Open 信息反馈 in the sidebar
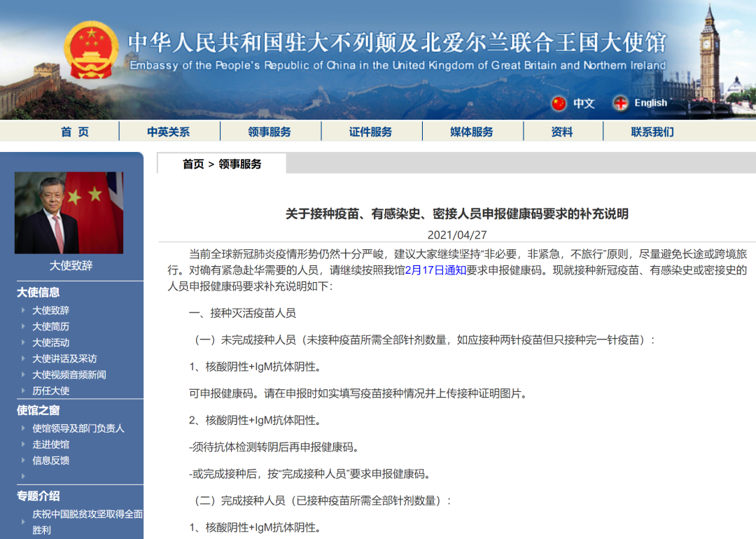Screen dimensions: 756x539 [x=50, y=461]
